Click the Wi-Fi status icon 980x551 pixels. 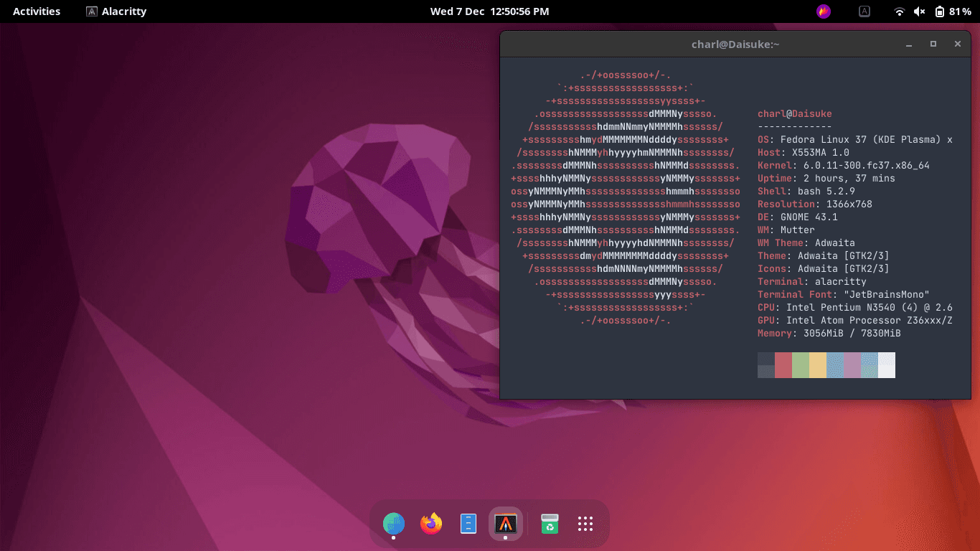click(899, 11)
